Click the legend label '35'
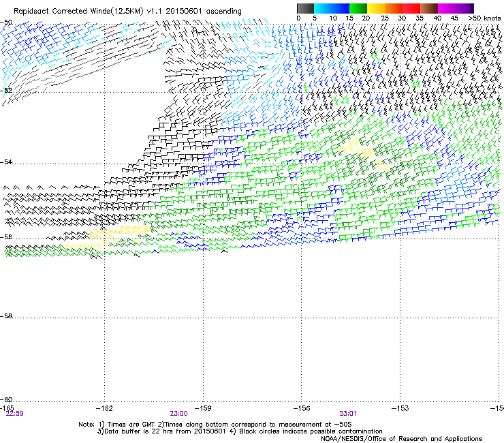 pos(420,18)
